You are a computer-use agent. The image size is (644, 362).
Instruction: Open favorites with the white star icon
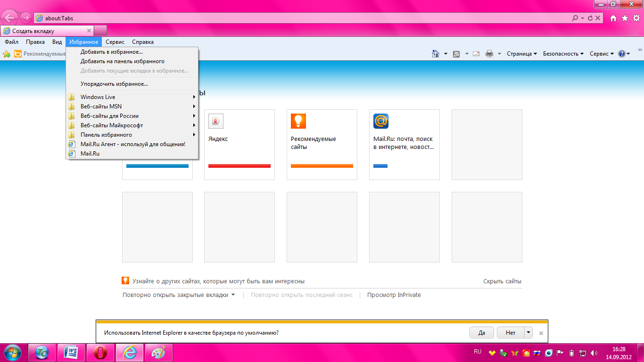tap(625, 18)
